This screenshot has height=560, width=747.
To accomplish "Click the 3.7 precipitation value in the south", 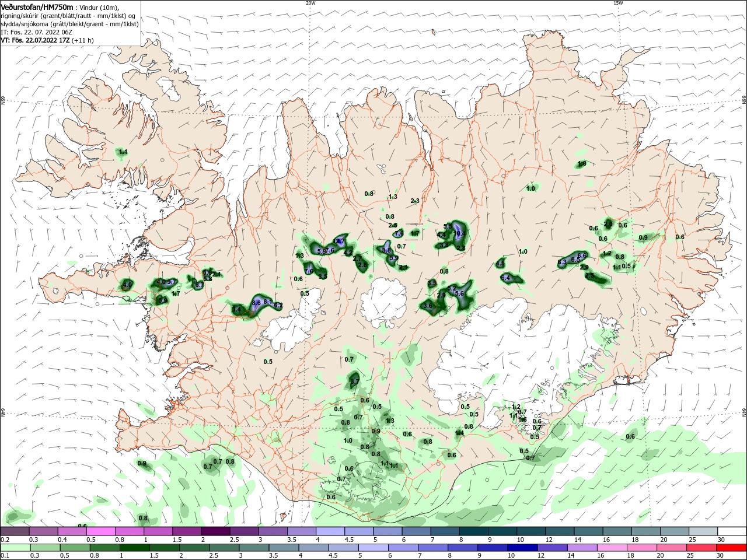I will 354,382.
